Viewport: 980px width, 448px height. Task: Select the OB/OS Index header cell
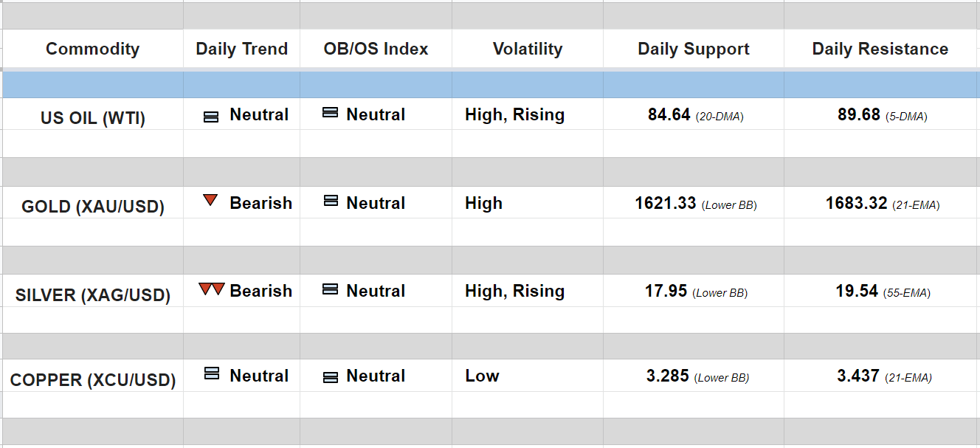(376, 49)
